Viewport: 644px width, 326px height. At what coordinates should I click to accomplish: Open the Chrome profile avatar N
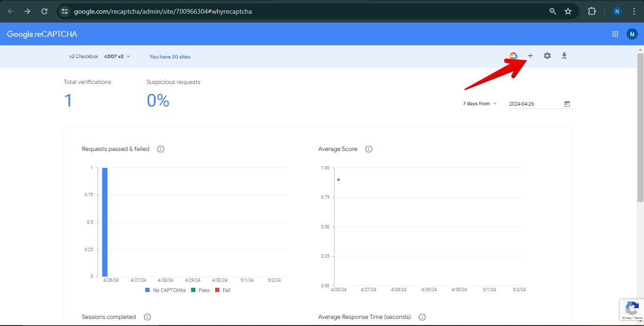(x=617, y=11)
